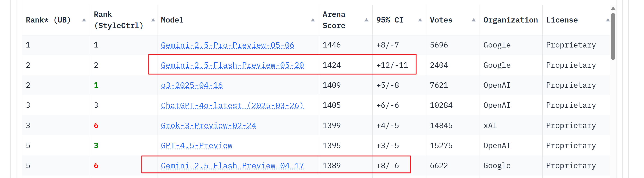Image resolution: width=644 pixels, height=178 pixels.
Task: Sort by Votes column arrow icon
Action: pyautogui.click(x=473, y=20)
